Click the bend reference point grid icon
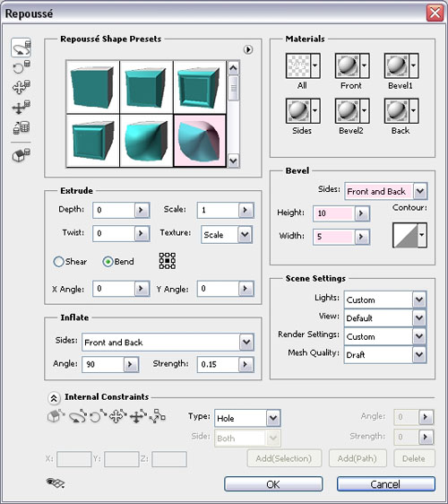The width and height of the screenshot is (448, 504). tap(168, 261)
